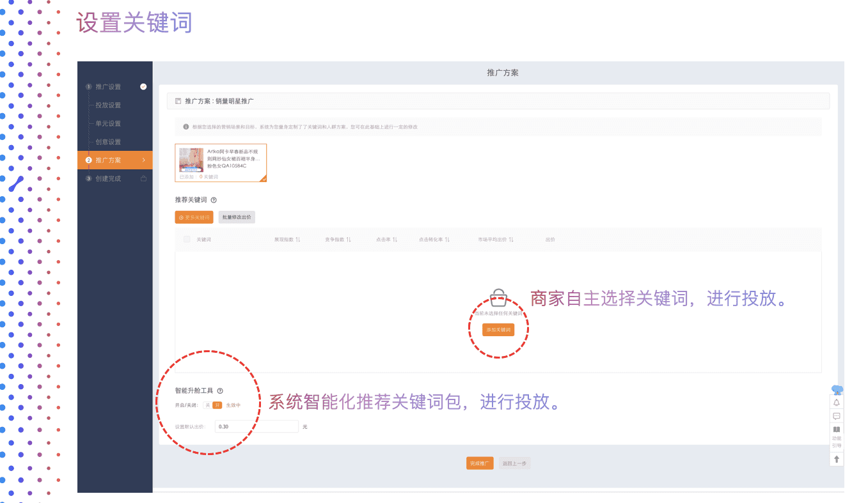This screenshot has height=503, width=868.
Task: Click the 返回上一步 button
Action: coord(515,463)
